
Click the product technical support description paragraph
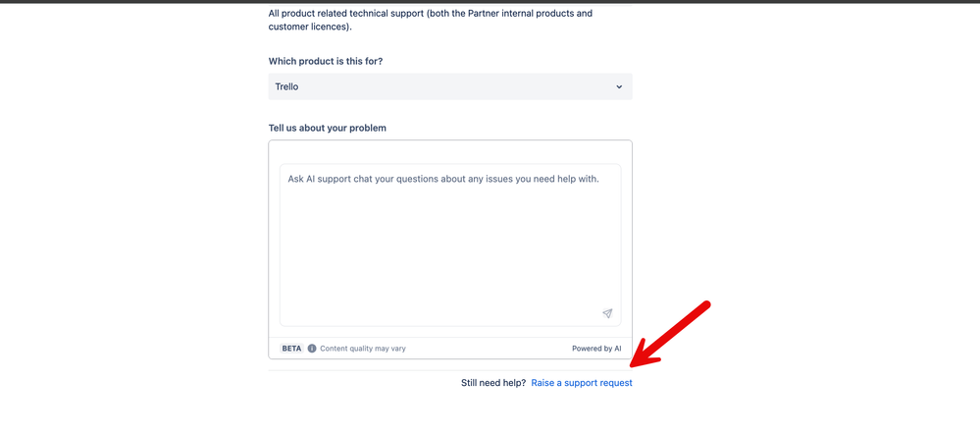(430, 21)
